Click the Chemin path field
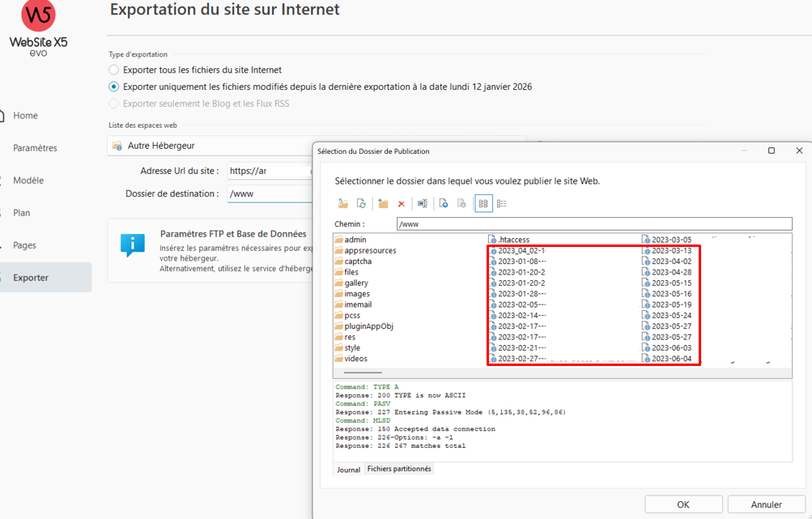This screenshot has height=519, width=812. 593,223
